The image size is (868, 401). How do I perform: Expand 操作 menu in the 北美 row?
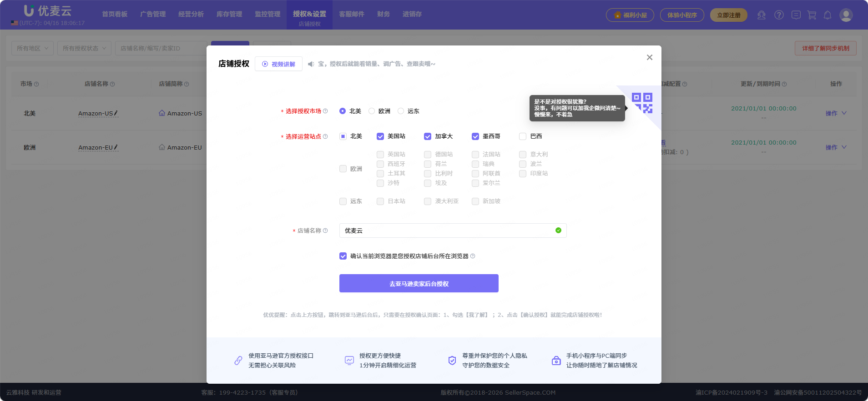836,113
